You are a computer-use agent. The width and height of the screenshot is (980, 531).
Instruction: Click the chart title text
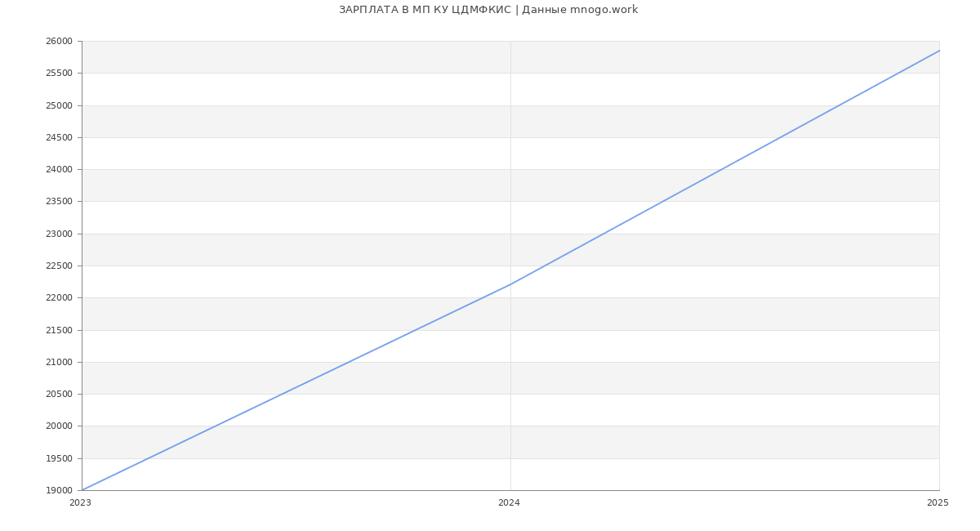(488, 10)
